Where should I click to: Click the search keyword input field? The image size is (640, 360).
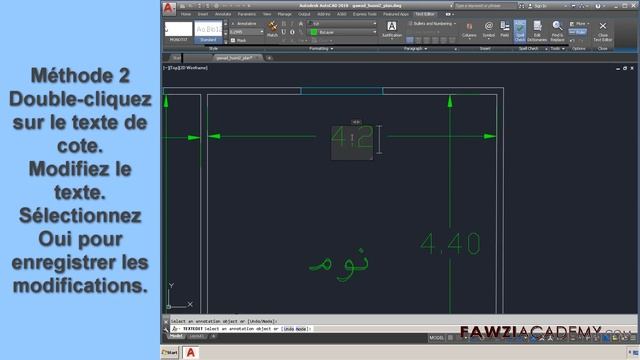click(485, 6)
